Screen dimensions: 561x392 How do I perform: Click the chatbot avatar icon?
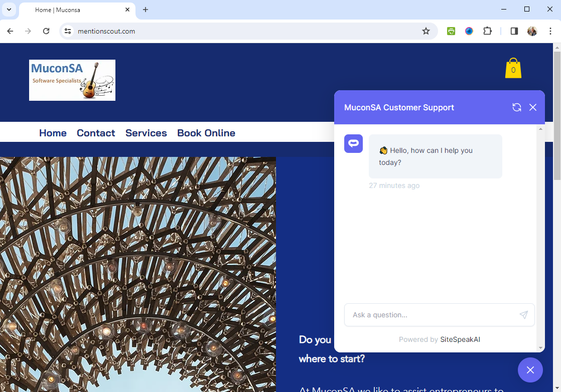point(353,143)
